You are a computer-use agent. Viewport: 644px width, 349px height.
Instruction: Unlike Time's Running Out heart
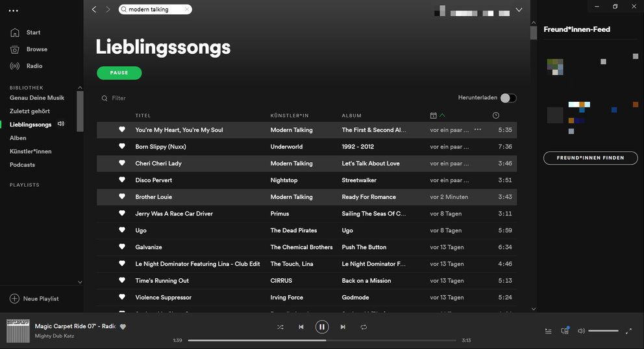[122, 280]
